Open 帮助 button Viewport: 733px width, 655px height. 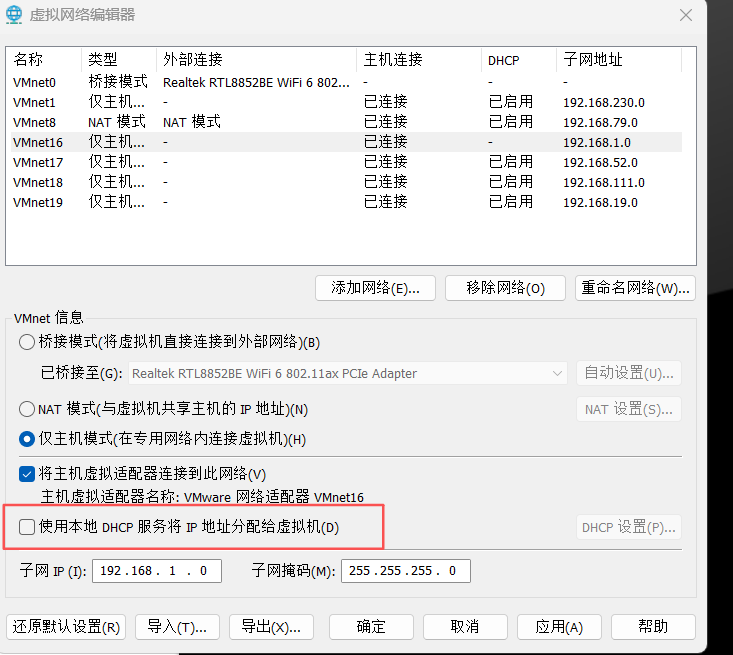[x=653, y=627]
